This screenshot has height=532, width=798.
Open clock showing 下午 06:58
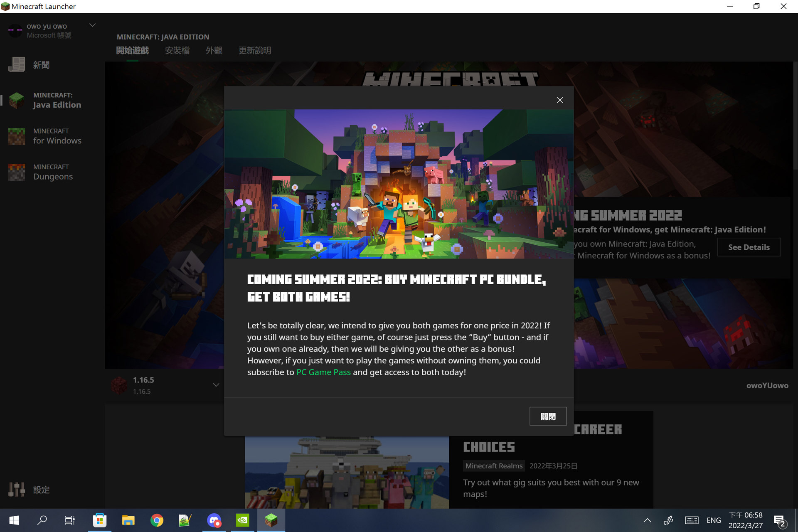pos(746,520)
